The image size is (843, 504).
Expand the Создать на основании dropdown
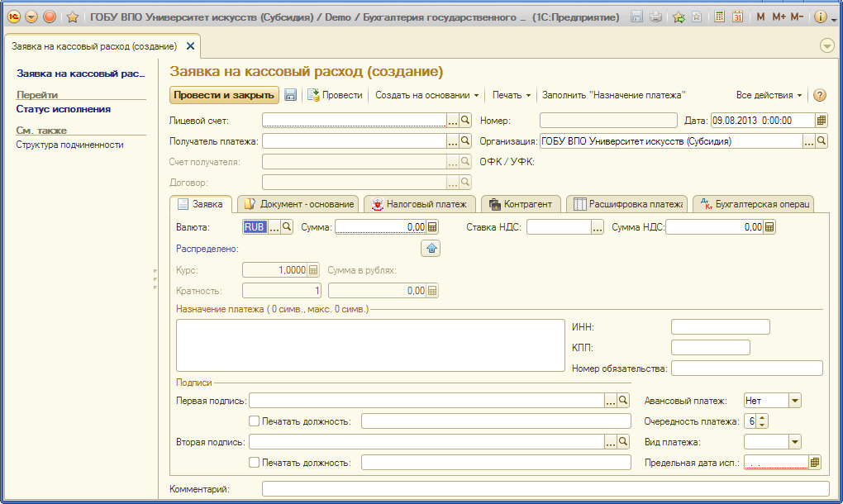point(427,95)
